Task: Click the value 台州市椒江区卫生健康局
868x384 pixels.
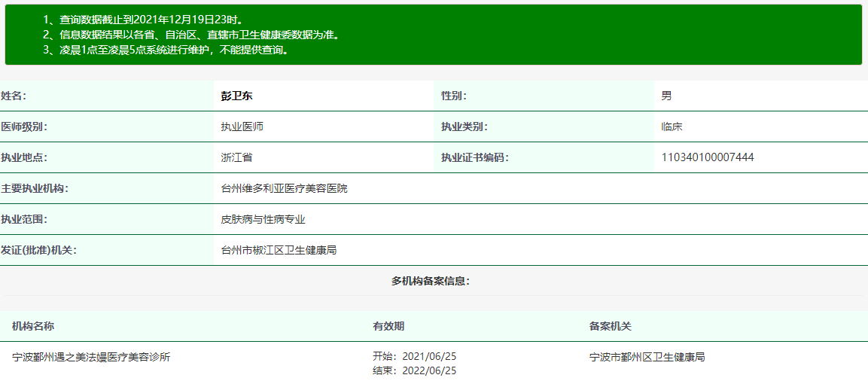Action: pos(279,251)
